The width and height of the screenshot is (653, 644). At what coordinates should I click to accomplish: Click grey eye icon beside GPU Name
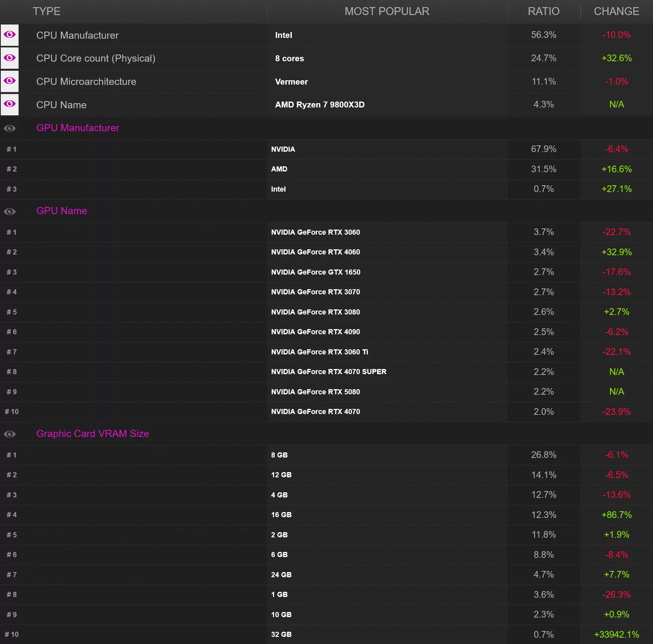pyautogui.click(x=9, y=211)
